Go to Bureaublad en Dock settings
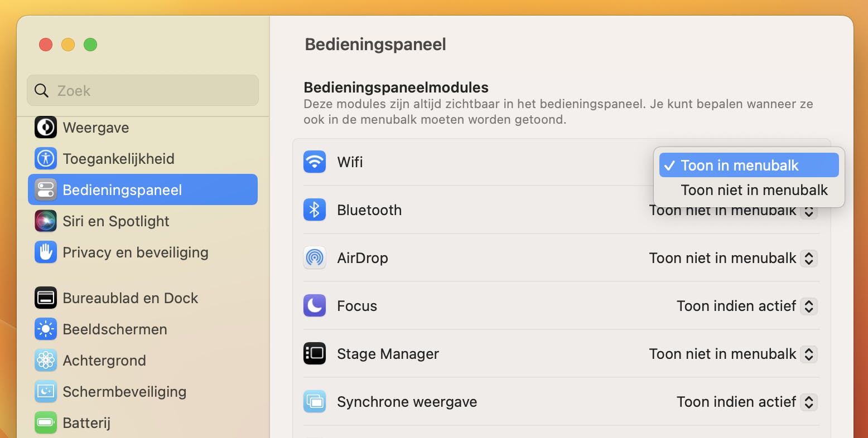868x438 pixels. pos(130,298)
